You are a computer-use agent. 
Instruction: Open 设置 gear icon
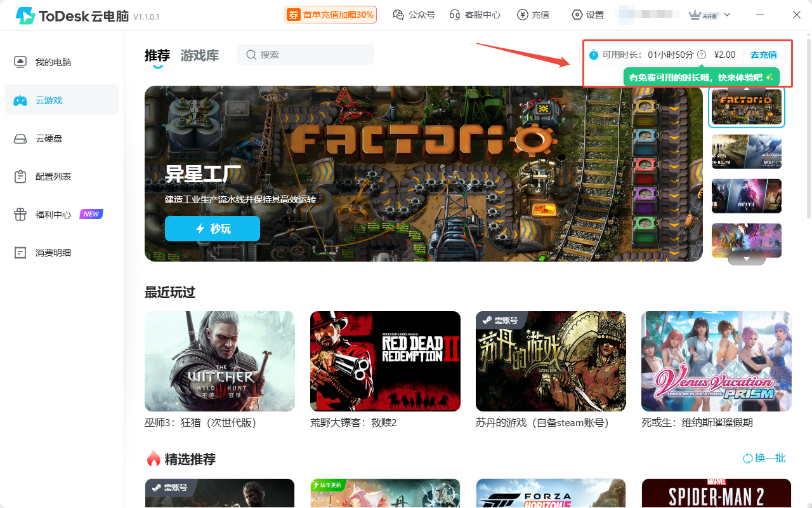(577, 15)
